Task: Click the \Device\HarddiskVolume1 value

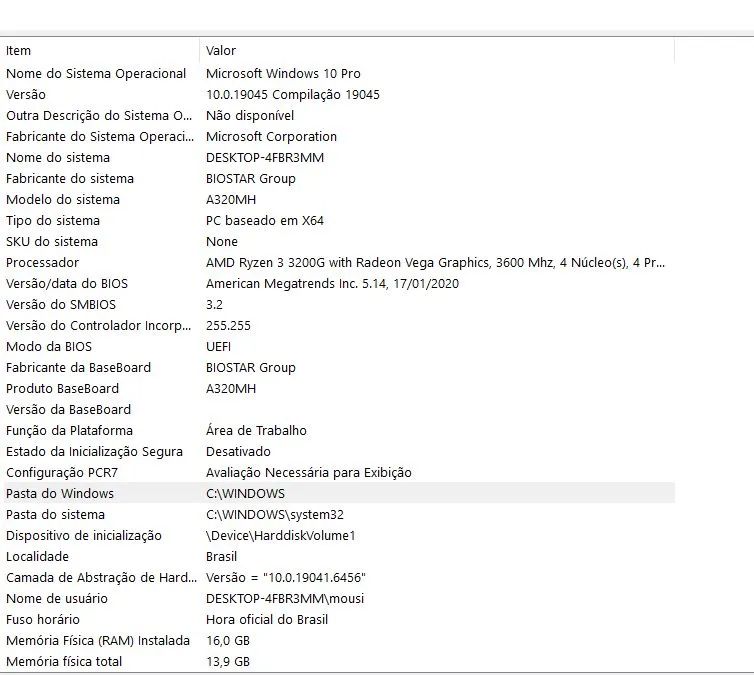Action: tap(280, 536)
